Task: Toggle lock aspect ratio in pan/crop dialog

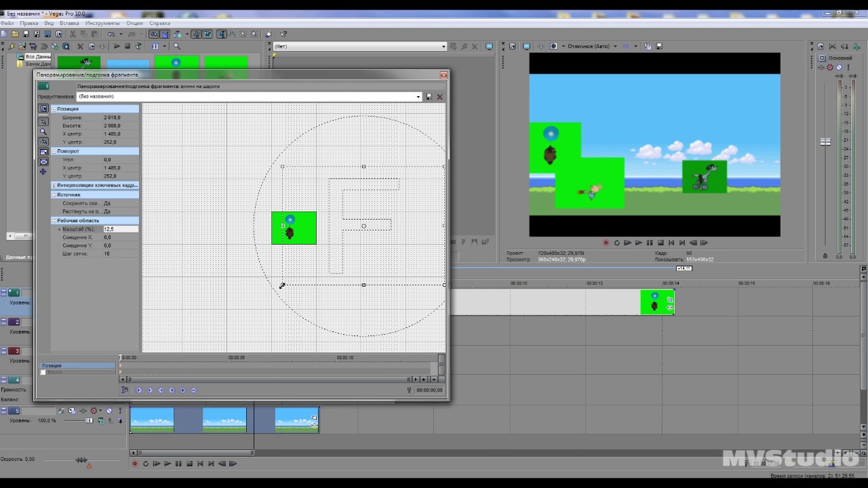Action: click(43, 152)
